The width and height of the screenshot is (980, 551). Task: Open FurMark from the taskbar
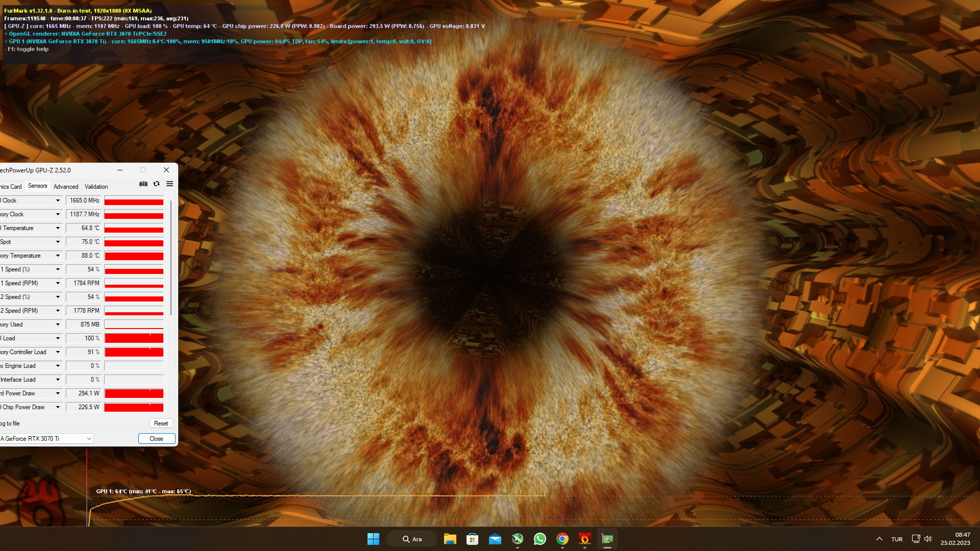[x=584, y=539]
